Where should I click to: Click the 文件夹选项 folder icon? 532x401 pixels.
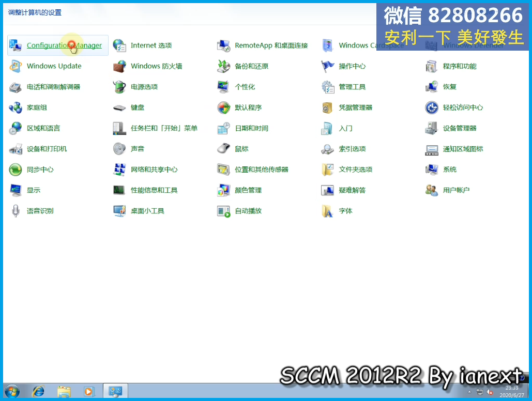[x=328, y=169]
